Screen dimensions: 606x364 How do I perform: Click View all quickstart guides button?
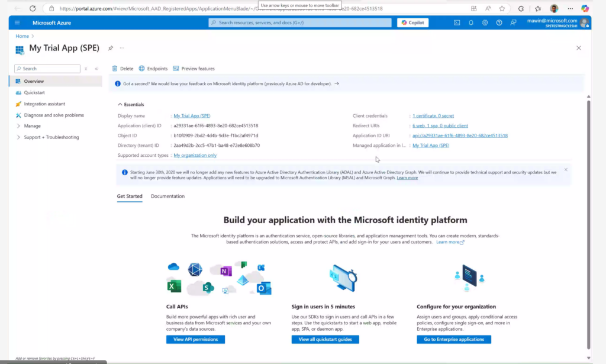(x=325, y=339)
